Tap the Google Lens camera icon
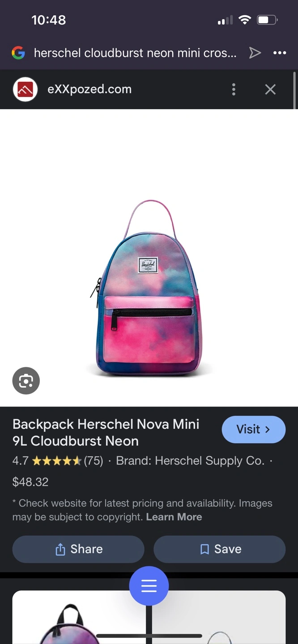The width and height of the screenshot is (298, 644). [26, 381]
